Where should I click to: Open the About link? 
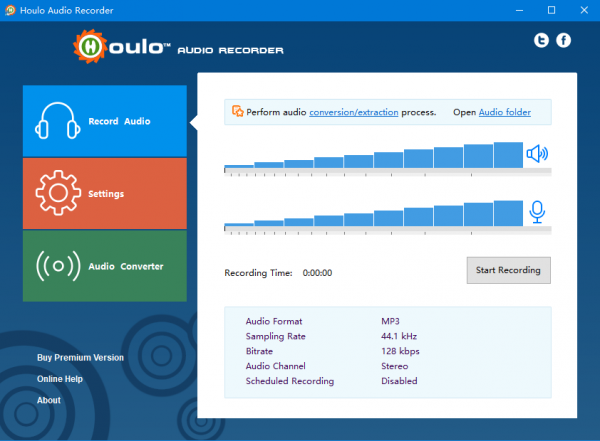[x=49, y=400]
